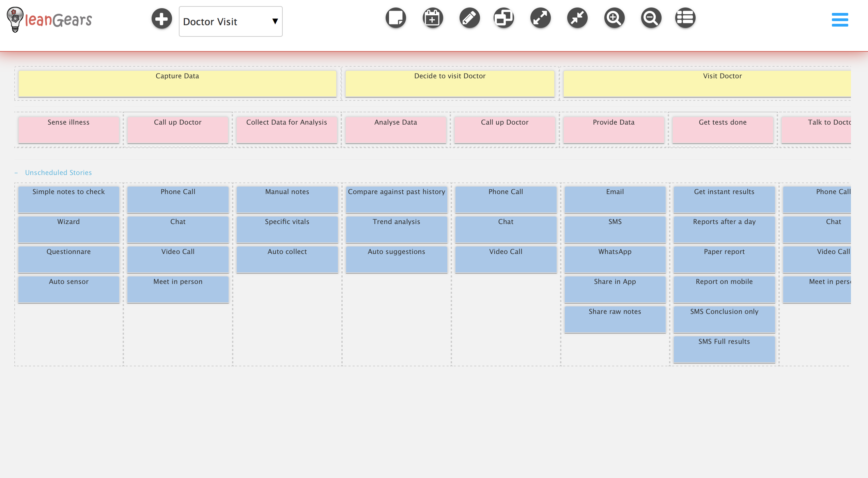
Task: Open the Doctor Visit map dropdown
Action: (x=231, y=21)
